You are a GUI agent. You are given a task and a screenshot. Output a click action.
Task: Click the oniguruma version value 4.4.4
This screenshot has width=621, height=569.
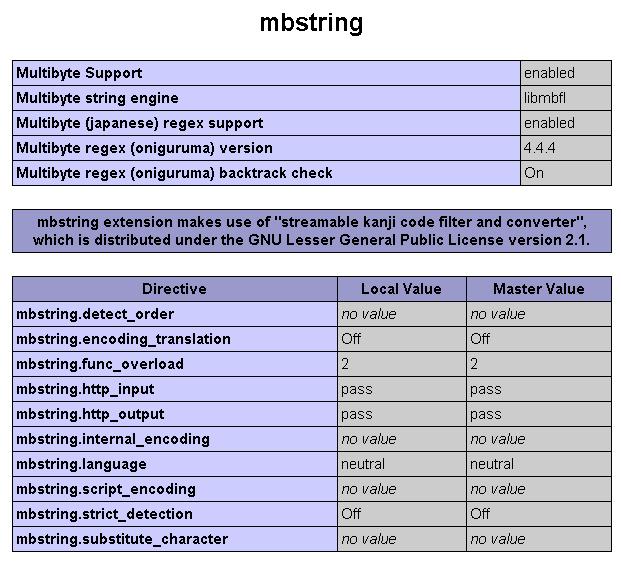(x=539, y=148)
